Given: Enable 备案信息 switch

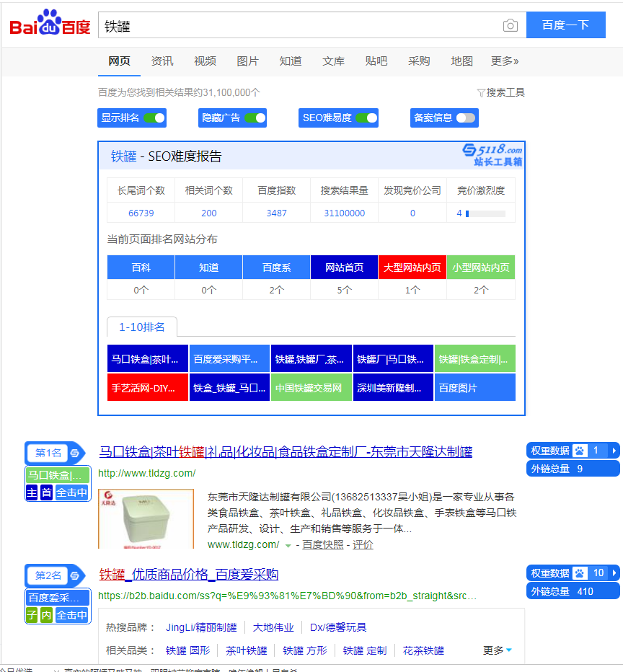Looking at the screenshot, I should click(x=466, y=118).
